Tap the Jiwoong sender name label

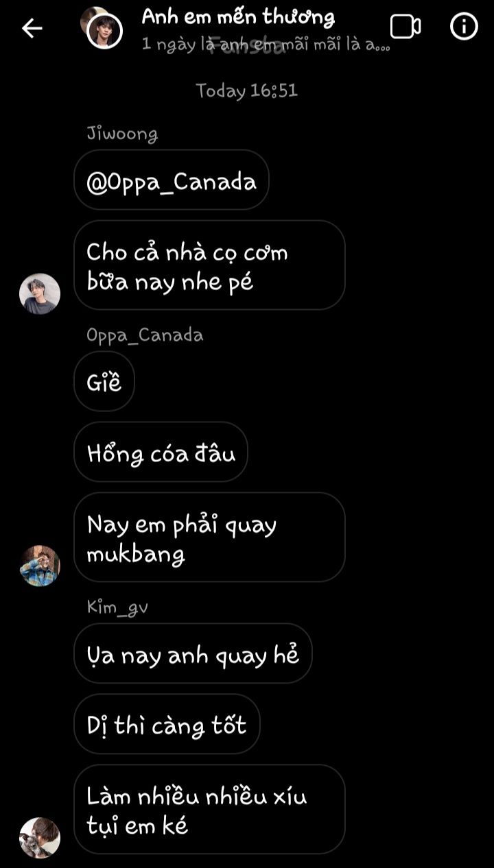point(122,133)
